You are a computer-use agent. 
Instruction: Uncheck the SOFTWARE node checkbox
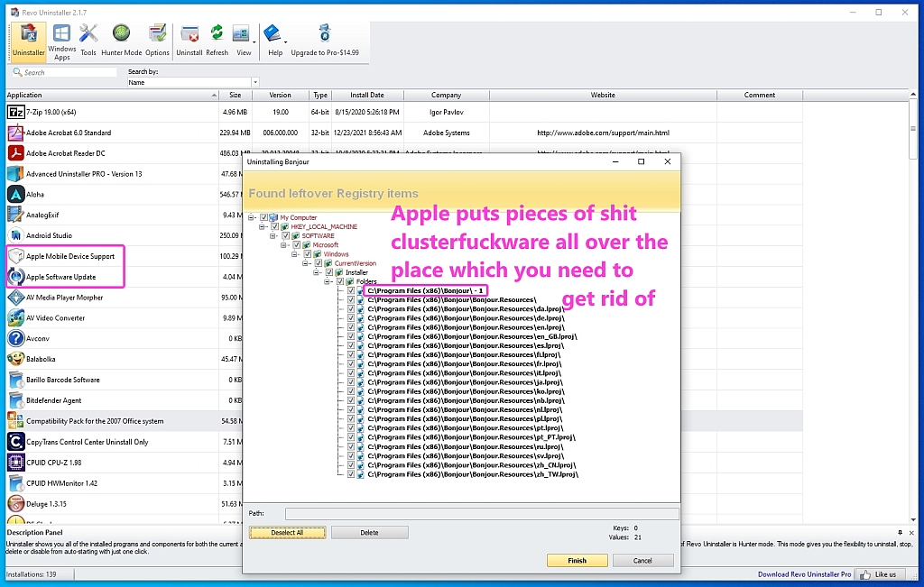coord(286,235)
